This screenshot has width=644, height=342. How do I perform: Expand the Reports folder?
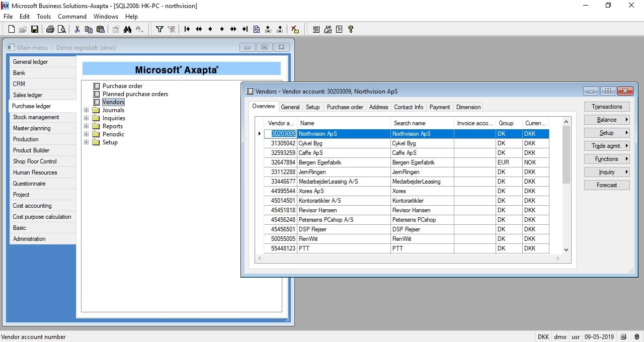tap(86, 126)
